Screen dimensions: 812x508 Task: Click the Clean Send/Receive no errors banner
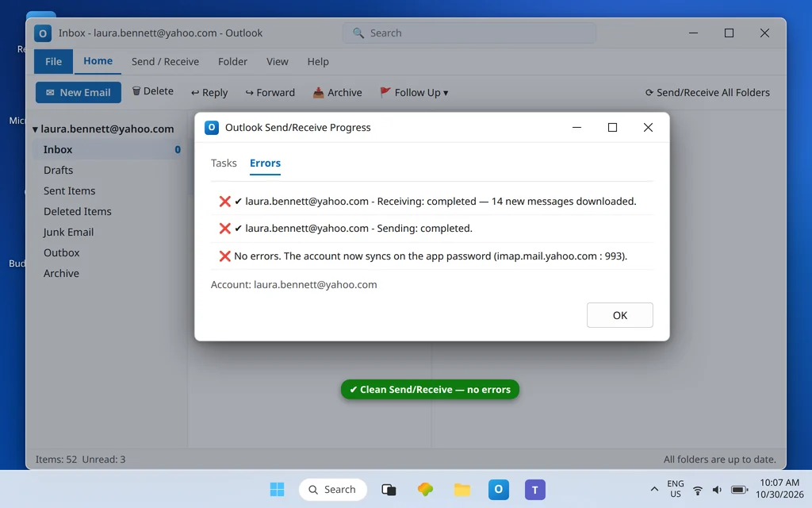[x=430, y=389]
